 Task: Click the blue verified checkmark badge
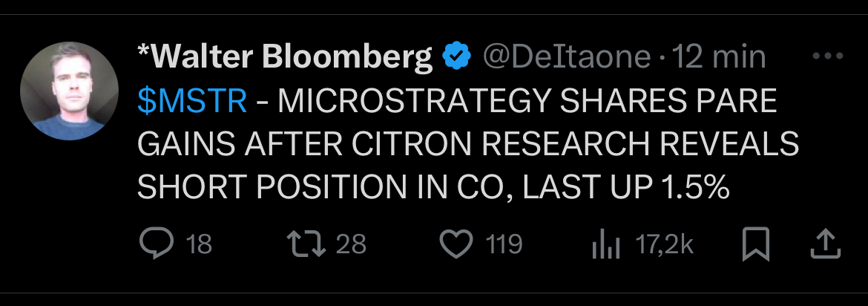tap(457, 57)
